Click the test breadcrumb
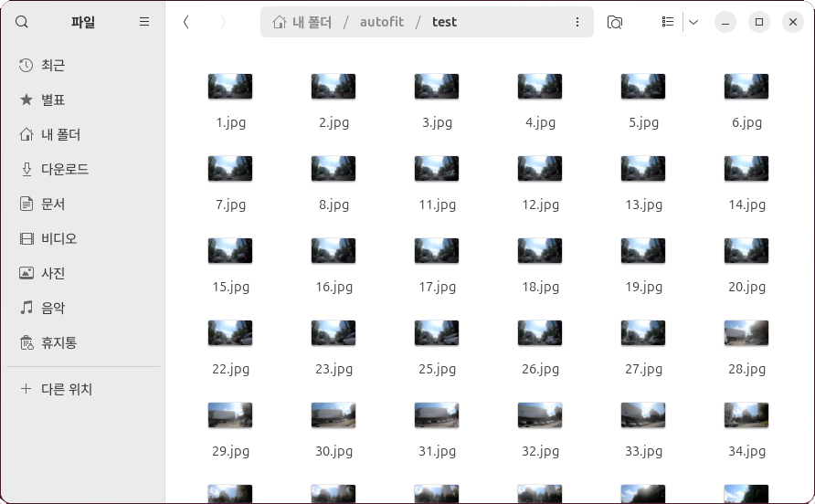The height and width of the screenshot is (504, 815). click(444, 22)
